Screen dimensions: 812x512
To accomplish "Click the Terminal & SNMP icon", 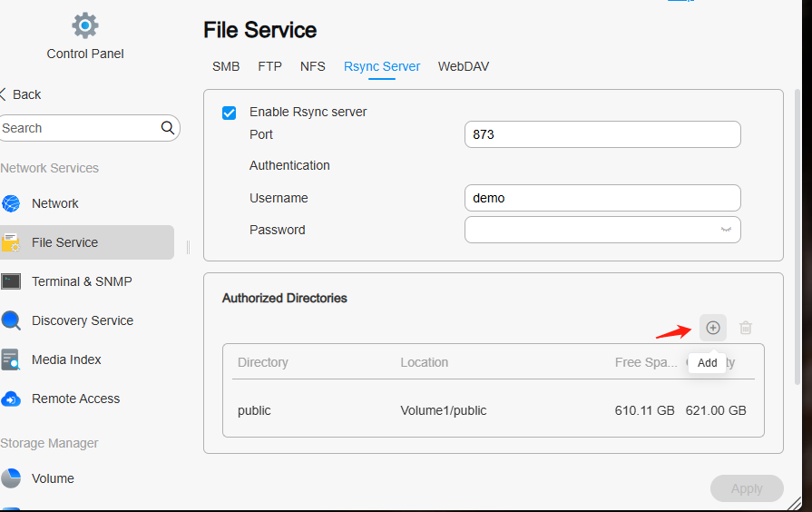I will point(11,281).
